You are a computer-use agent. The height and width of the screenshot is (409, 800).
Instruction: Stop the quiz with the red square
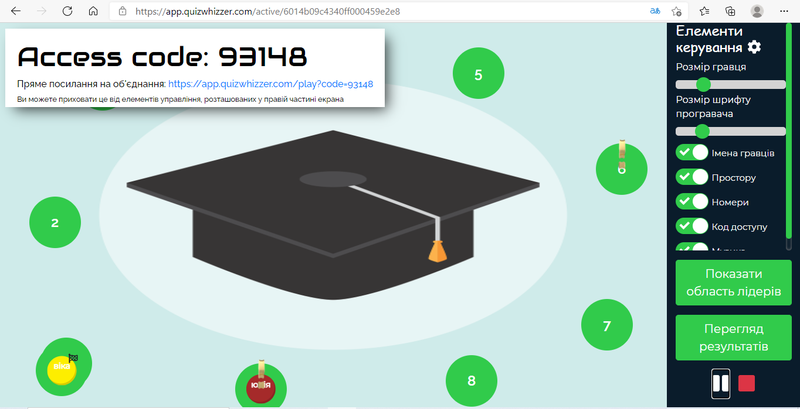(746, 383)
